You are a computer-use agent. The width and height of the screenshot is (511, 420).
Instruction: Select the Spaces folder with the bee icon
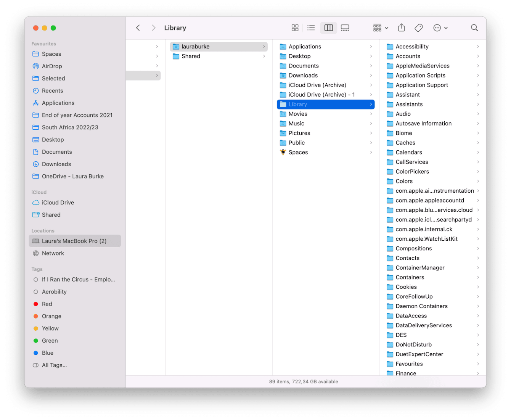pyautogui.click(x=298, y=152)
